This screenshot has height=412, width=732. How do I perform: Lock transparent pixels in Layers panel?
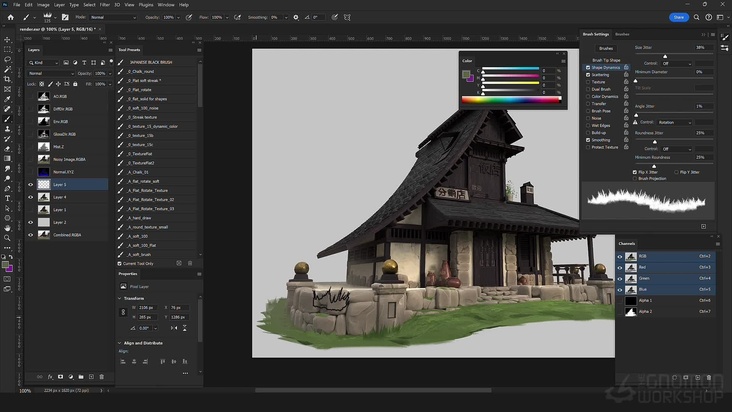tap(42, 84)
